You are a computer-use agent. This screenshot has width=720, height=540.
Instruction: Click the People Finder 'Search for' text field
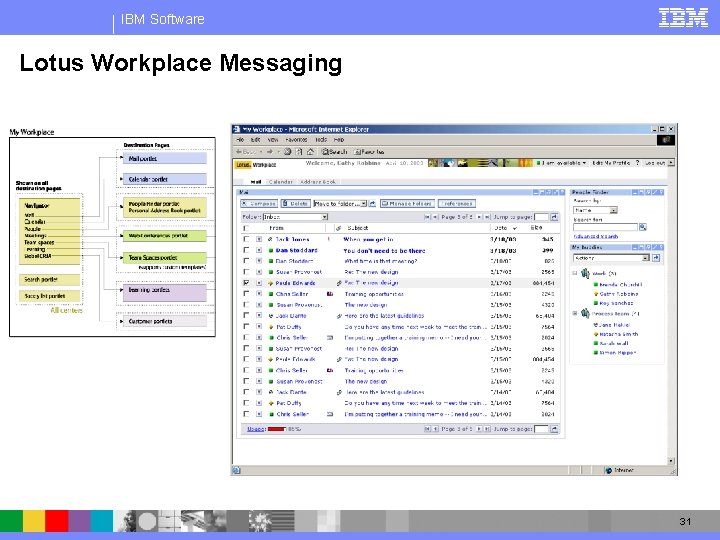click(605, 227)
